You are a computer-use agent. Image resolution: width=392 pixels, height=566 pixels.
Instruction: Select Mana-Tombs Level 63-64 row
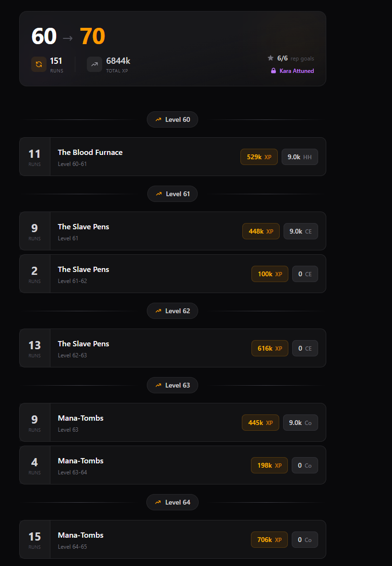pos(144,465)
